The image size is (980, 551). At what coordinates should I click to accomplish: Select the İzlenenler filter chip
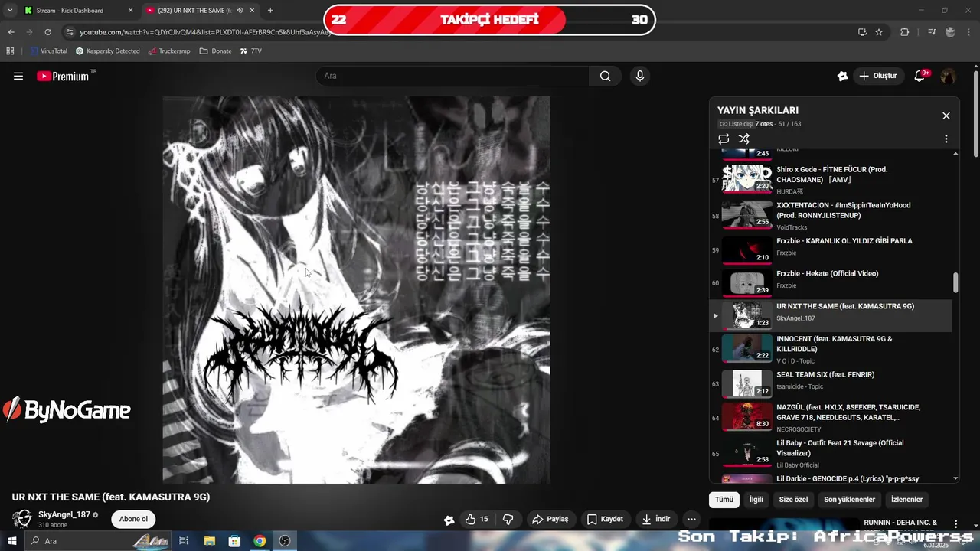(907, 500)
